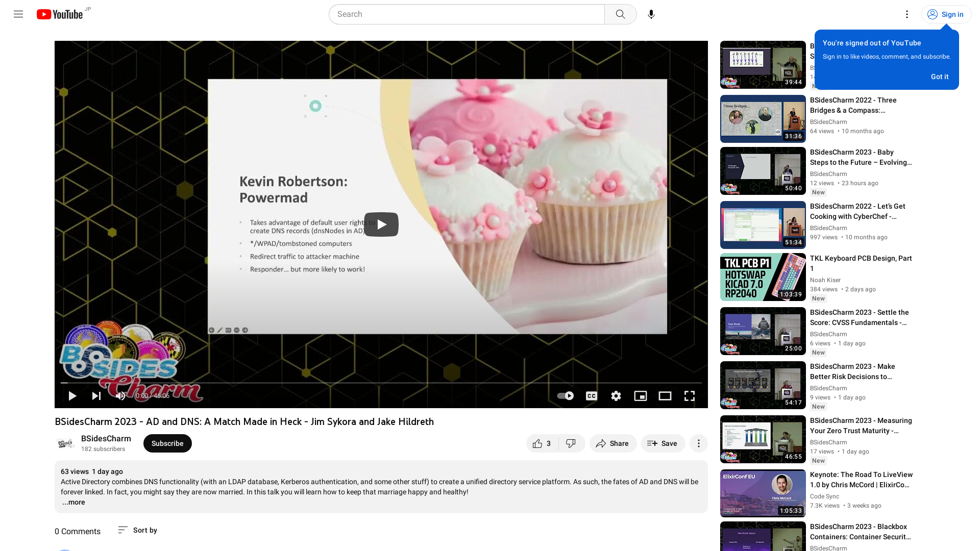
Task: Click 0:00 / 46:06 time display
Action: pyautogui.click(x=152, y=396)
